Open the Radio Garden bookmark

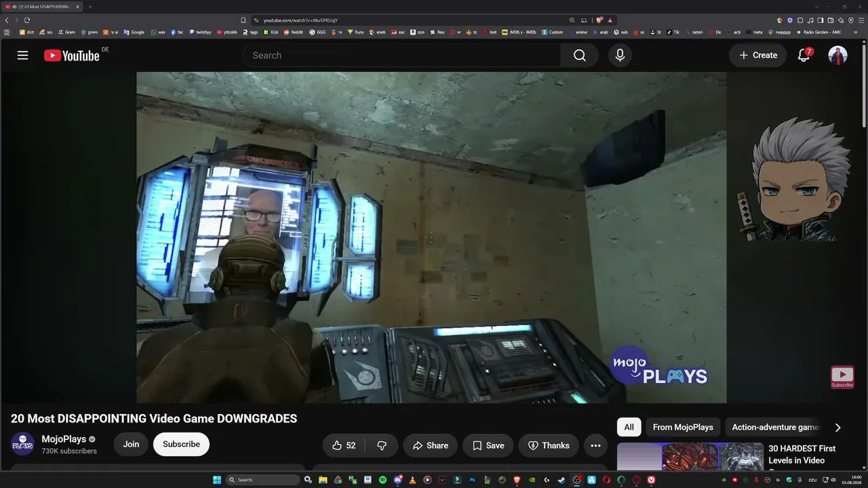pyautogui.click(x=818, y=32)
